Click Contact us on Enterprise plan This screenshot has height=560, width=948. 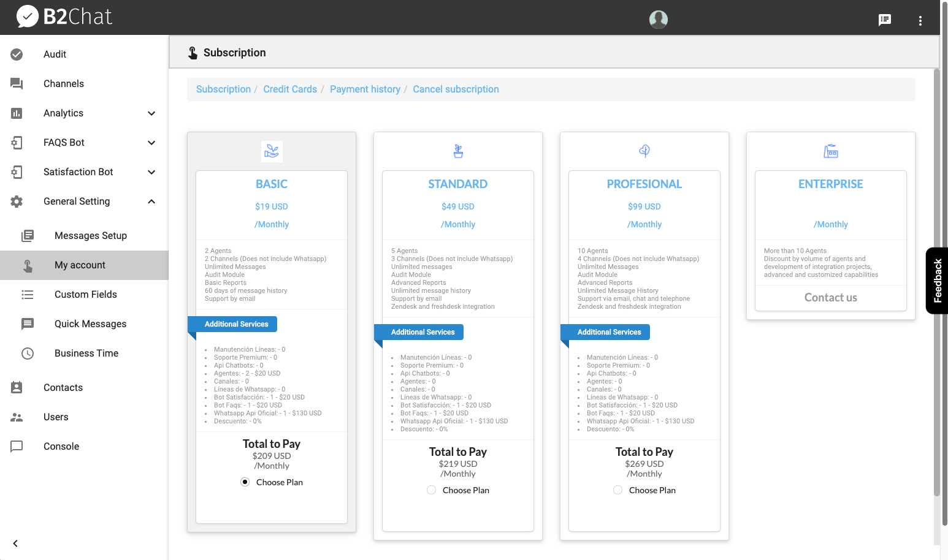click(830, 298)
